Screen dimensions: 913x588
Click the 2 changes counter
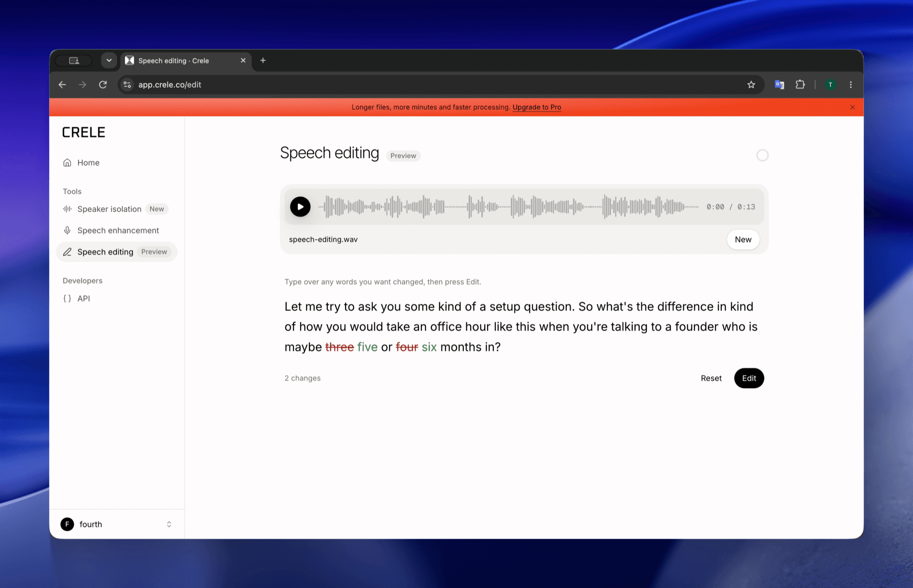302,378
